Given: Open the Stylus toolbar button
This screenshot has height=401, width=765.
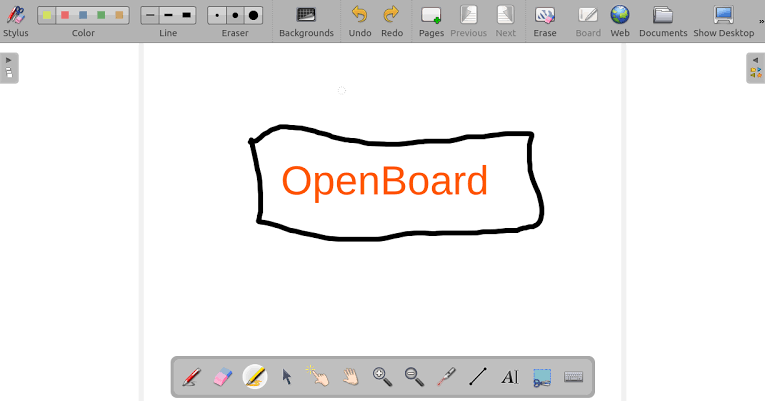Looking at the screenshot, I should pyautogui.click(x=16, y=21).
